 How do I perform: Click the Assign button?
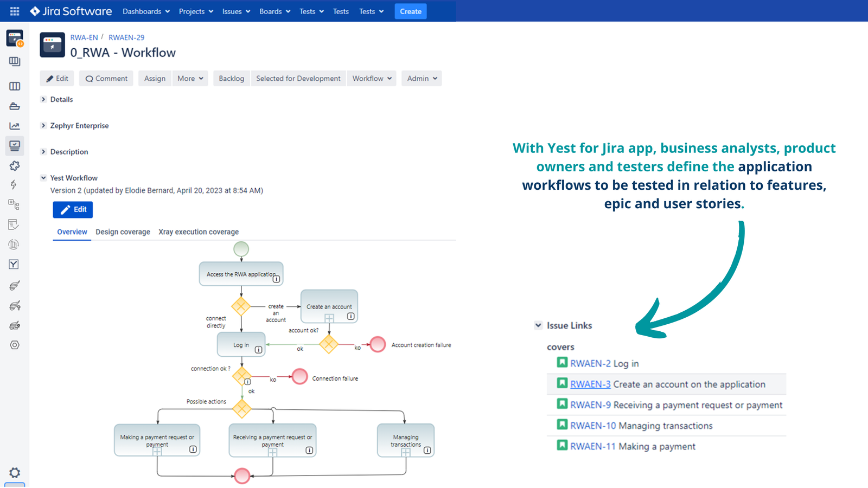pos(155,79)
